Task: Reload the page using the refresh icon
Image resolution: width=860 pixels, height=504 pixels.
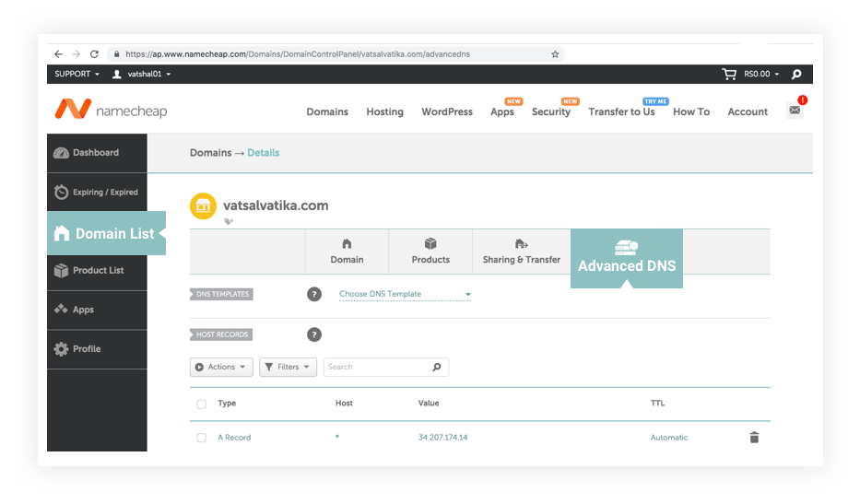Action: click(x=94, y=54)
